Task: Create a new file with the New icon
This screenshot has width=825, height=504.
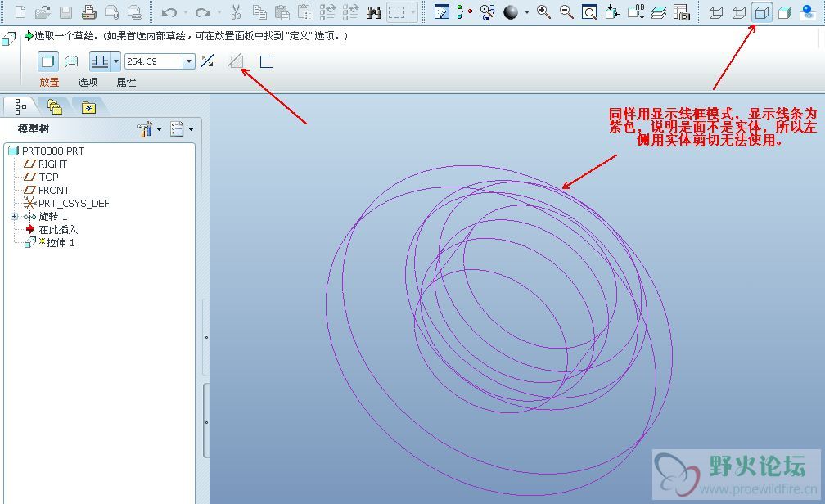Action: tap(20, 11)
